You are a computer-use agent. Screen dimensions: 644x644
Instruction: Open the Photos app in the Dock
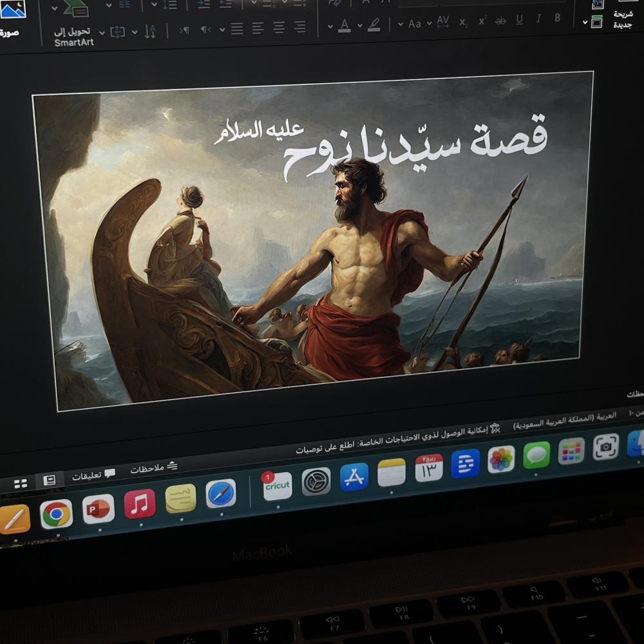click(x=501, y=459)
